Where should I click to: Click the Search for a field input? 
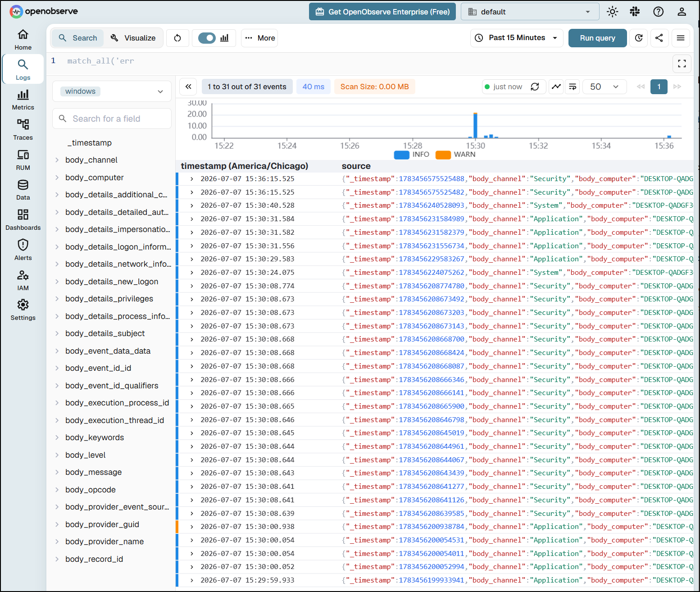tap(112, 118)
